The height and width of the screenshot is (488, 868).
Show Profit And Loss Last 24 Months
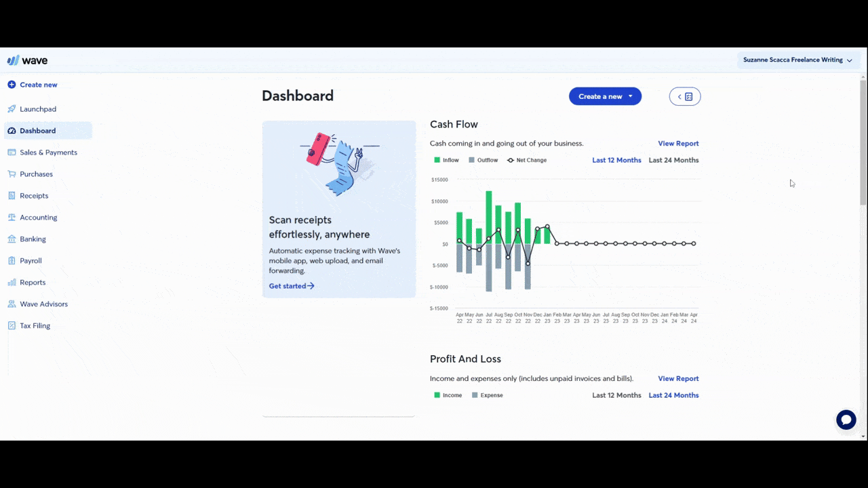tap(673, 396)
